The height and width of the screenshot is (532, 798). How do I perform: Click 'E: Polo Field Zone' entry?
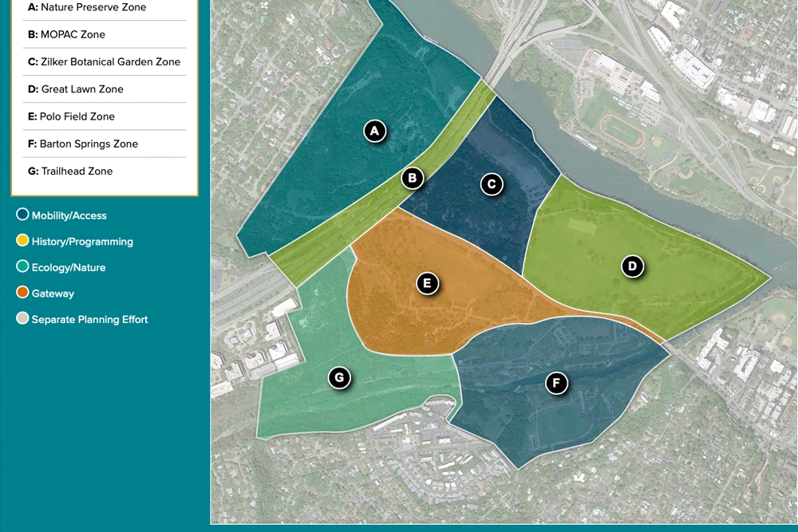click(71, 116)
